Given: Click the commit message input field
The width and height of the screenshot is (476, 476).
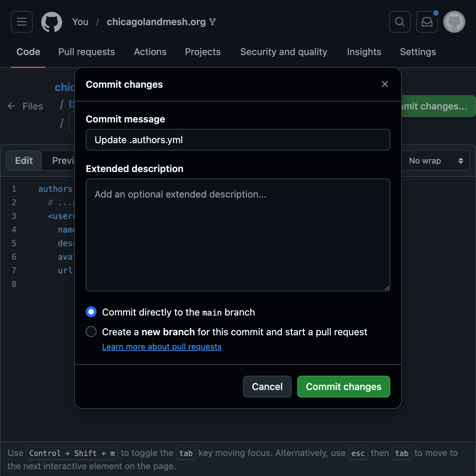Looking at the screenshot, I should (x=238, y=140).
